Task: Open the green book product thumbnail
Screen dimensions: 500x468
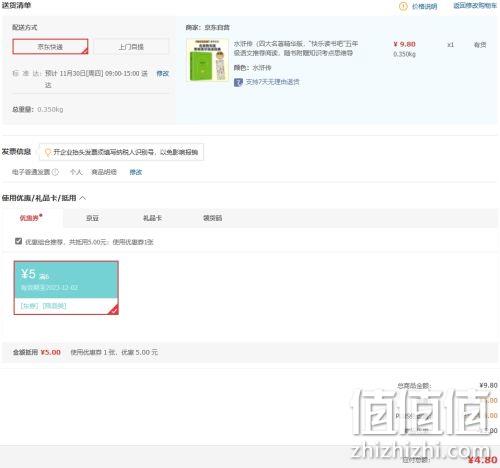Action: [207, 60]
